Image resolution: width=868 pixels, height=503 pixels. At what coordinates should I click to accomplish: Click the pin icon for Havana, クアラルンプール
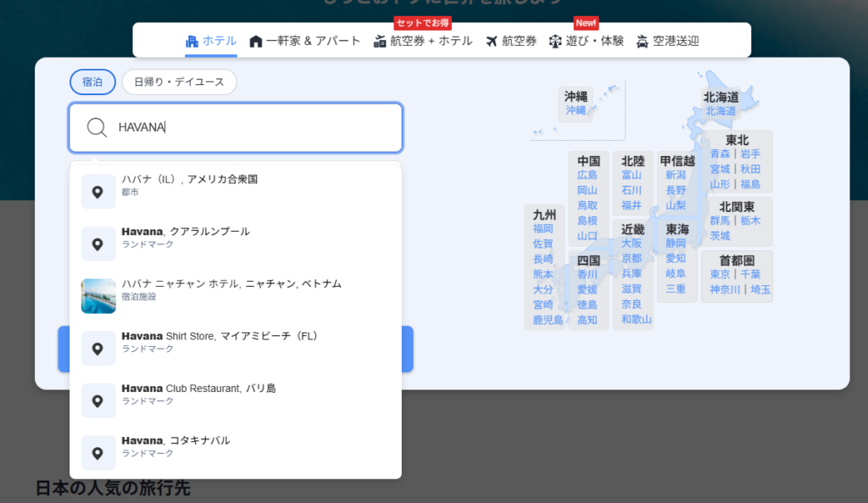coord(98,244)
